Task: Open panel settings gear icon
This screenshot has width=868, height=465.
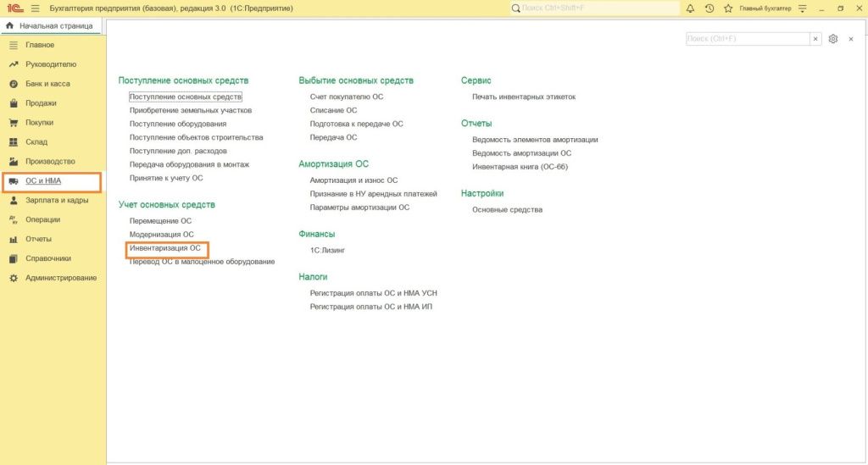Action: (833, 39)
